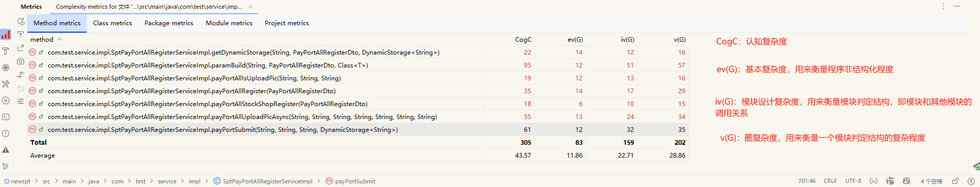Click SptPayPortAllRegisterServiceImpl in the breadcrumb
980x187 pixels.
267,181
